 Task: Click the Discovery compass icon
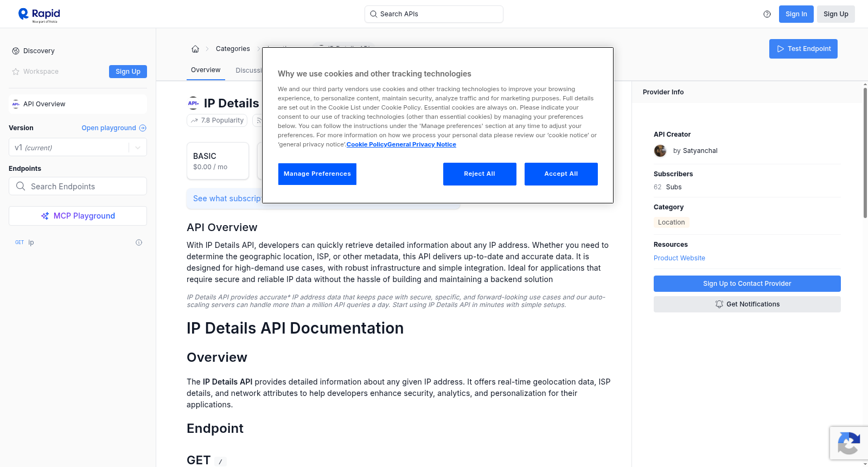tap(16, 51)
